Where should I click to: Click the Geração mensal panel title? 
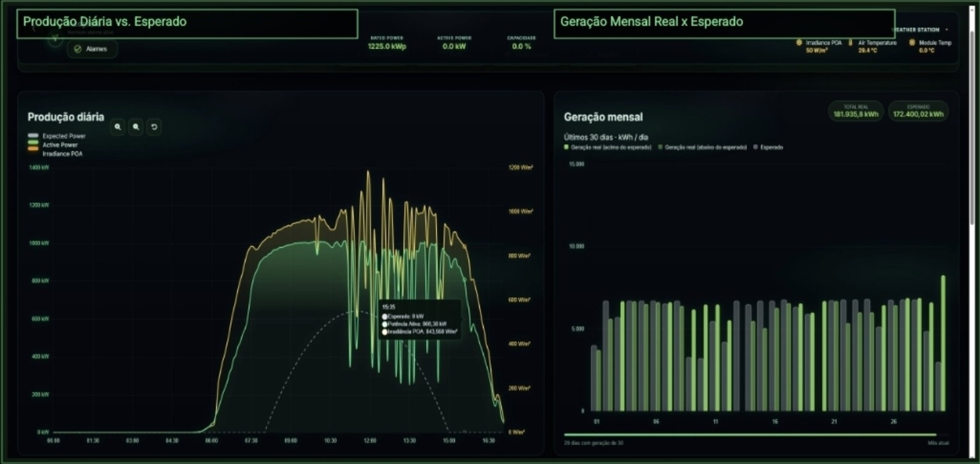point(603,117)
